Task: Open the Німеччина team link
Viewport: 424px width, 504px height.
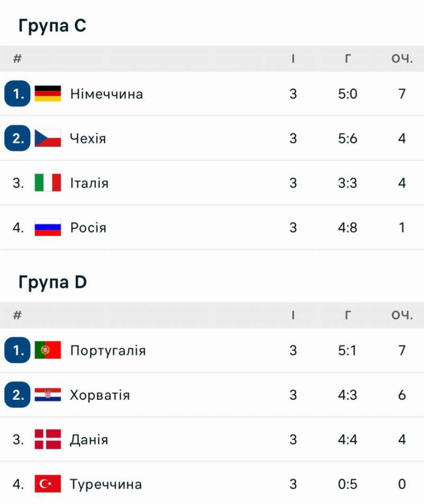Action: (107, 94)
